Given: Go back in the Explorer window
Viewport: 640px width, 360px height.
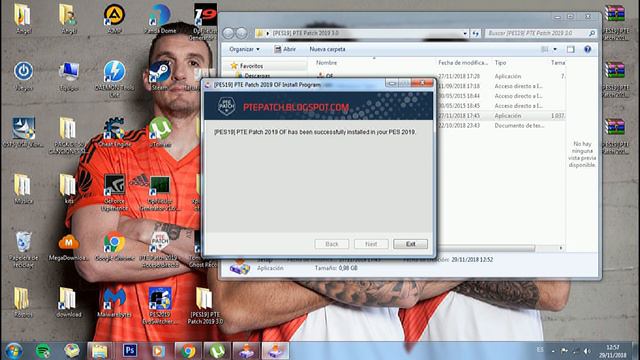Looking at the screenshot, I should [x=229, y=33].
